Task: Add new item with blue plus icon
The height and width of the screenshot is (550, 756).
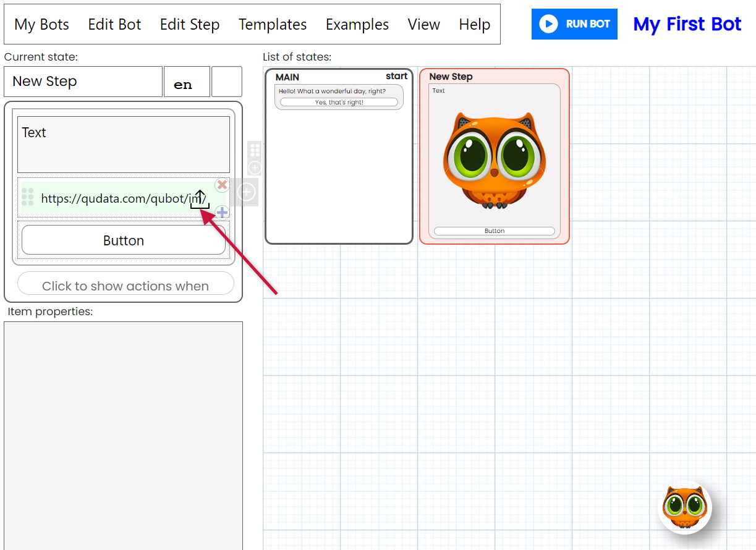Action: [222, 213]
